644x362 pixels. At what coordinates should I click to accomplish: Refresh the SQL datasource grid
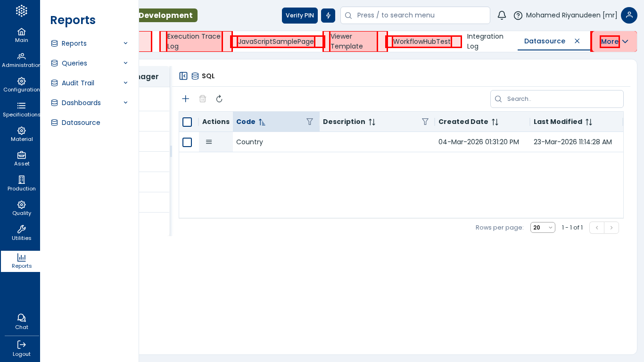[219, 99]
